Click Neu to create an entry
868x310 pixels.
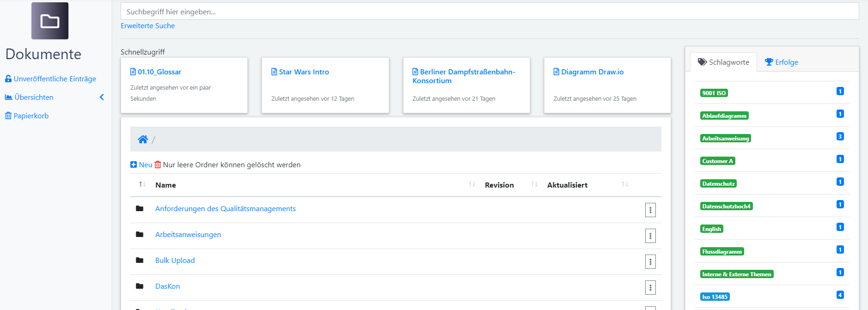(x=141, y=164)
